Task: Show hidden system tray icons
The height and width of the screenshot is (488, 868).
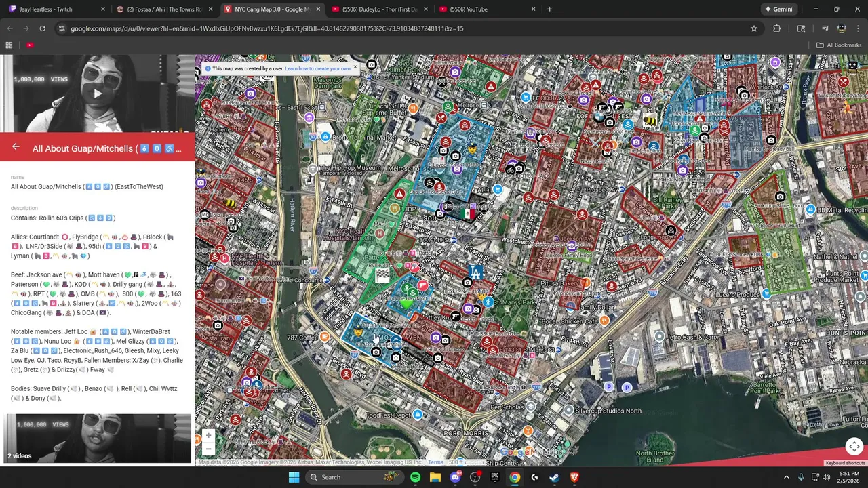Action: [x=787, y=477]
